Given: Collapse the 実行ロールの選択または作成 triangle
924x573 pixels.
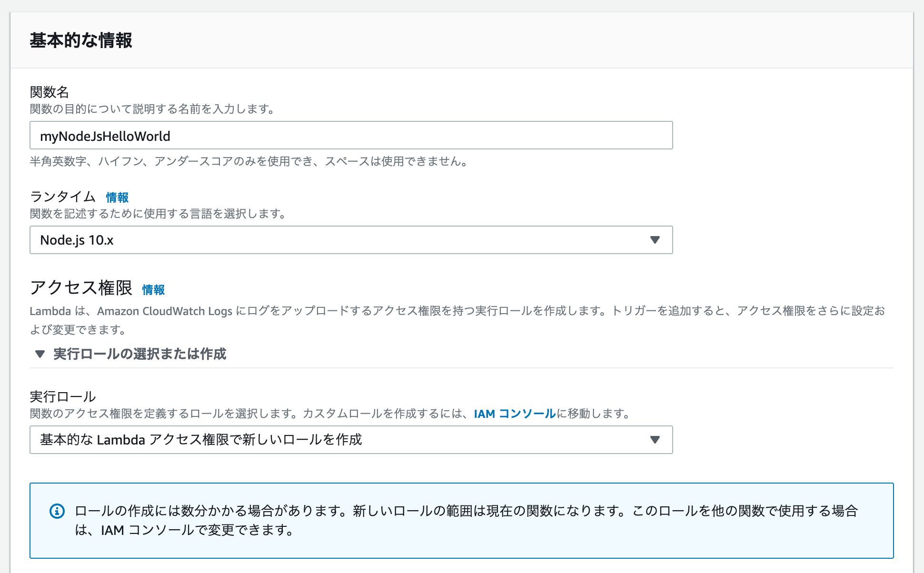Looking at the screenshot, I should pyautogui.click(x=40, y=354).
